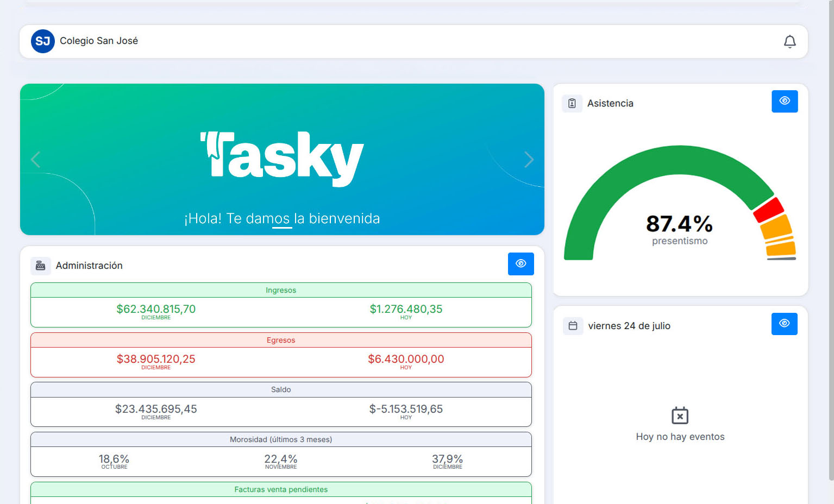This screenshot has height=504, width=834.
Task: Click Egresos today amount $6.430.000,00
Action: 406,359
